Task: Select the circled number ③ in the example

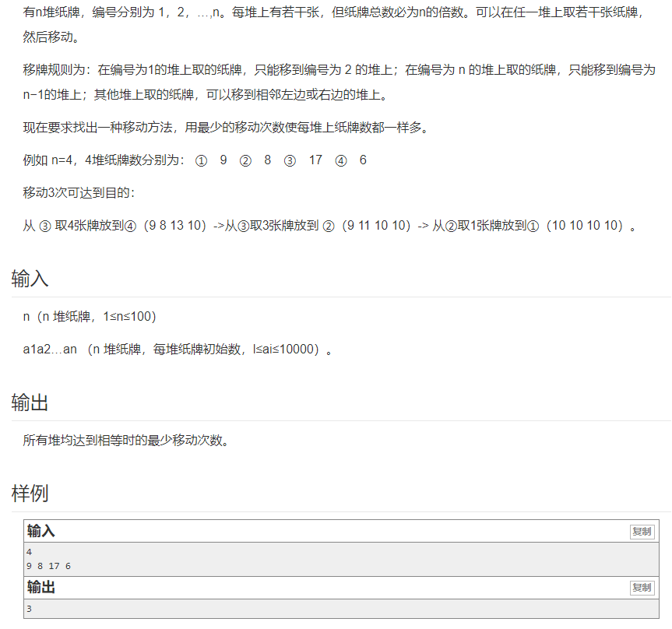Action: (x=289, y=161)
